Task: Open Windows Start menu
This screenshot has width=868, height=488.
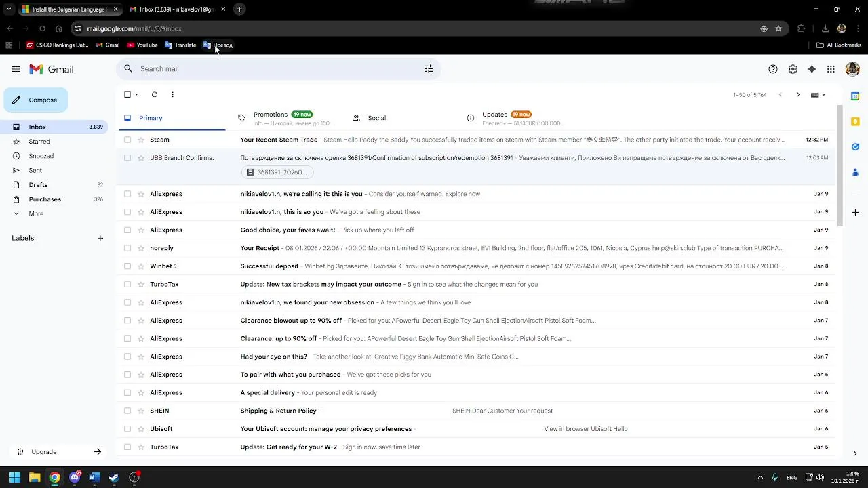Action: click(x=15, y=477)
